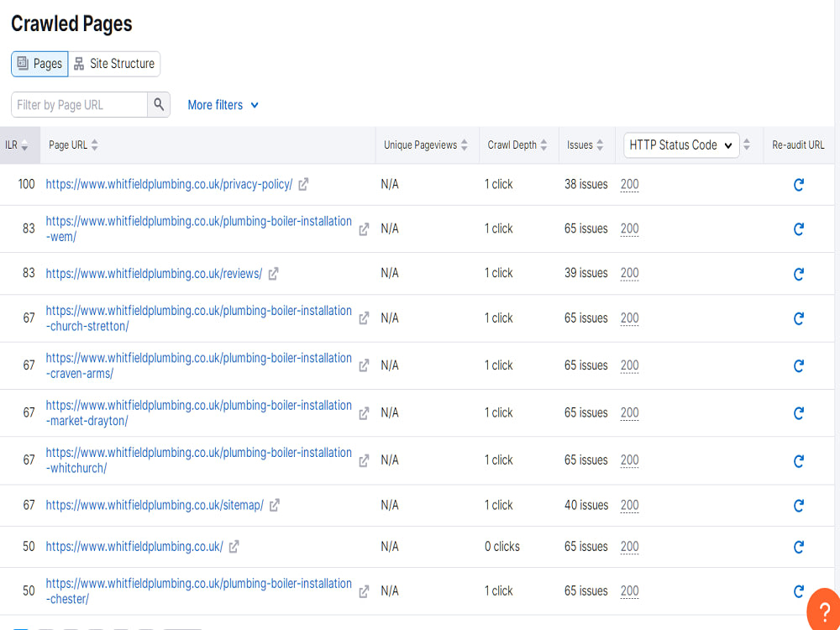Image resolution: width=840 pixels, height=630 pixels.
Task: Open external link icon for whitchurch URL
Action: [364, 460]
